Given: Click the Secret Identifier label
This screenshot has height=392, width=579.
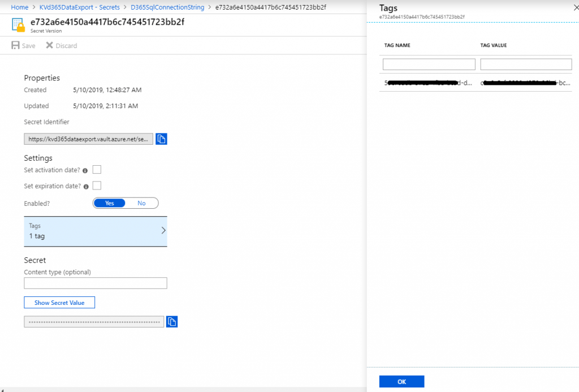Looking at the screenshot, I should (46, 122).
